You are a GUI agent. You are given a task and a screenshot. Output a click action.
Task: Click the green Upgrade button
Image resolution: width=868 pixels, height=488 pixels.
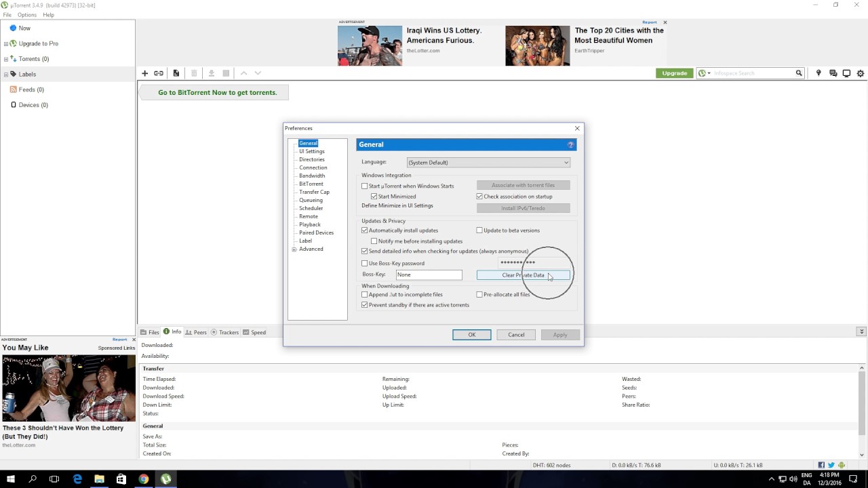[675, 73]
